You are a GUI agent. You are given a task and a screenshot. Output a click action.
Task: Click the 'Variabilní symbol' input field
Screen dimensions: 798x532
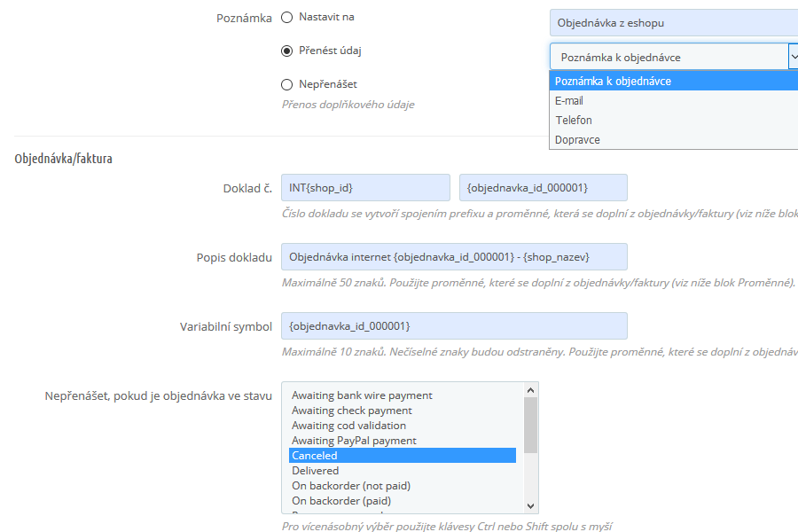click(x=454, y=326)
